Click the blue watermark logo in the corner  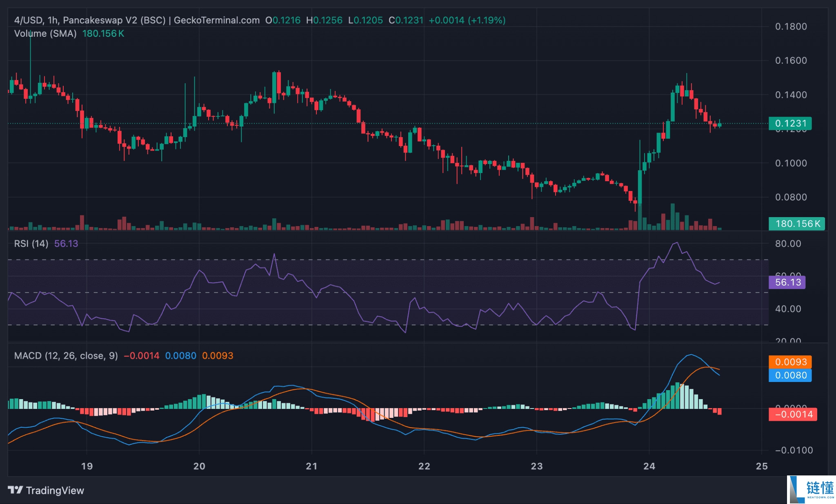click(811, 489)
